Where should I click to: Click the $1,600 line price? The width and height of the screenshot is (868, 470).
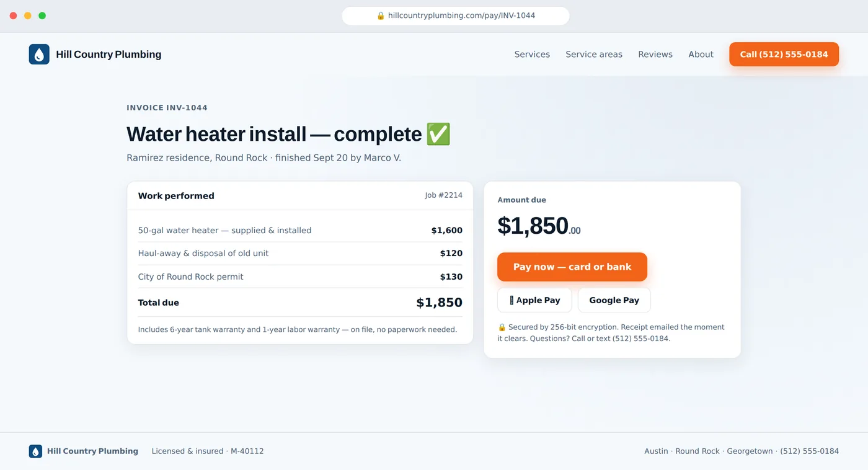(x=447, y=231)
